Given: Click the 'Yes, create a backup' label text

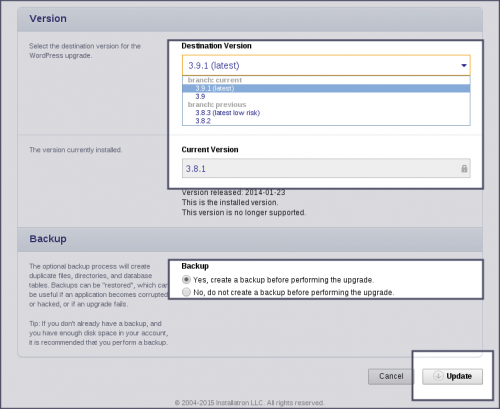Looking at the screenshot, I should tap(283, 280).
